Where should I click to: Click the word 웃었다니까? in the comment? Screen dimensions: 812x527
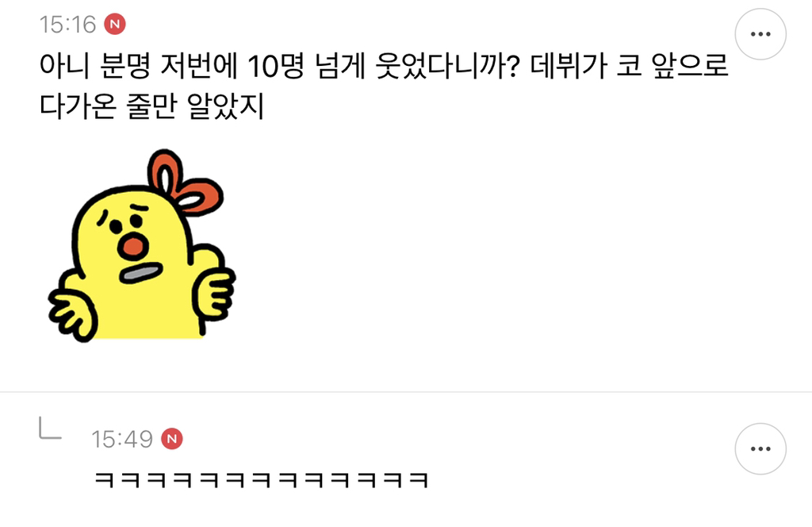(447, 67)
